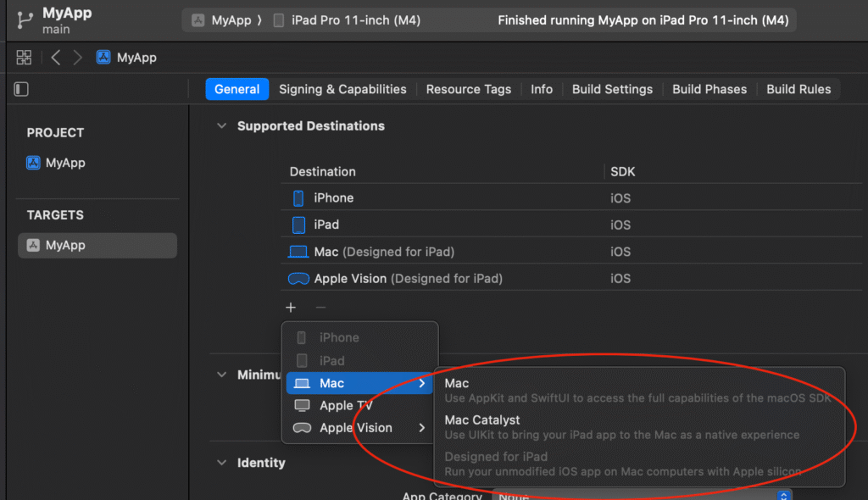Click the source control branch icon

(25, 20)
